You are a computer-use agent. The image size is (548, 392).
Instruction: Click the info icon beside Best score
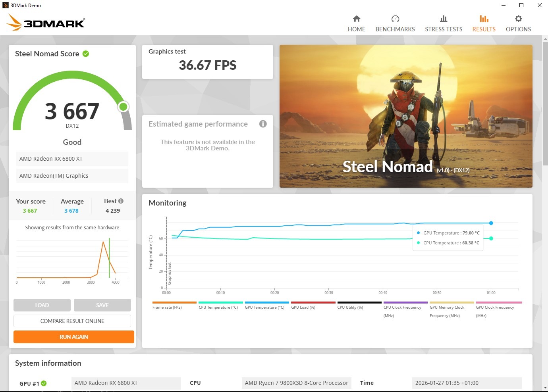click(x=121, y=201)
